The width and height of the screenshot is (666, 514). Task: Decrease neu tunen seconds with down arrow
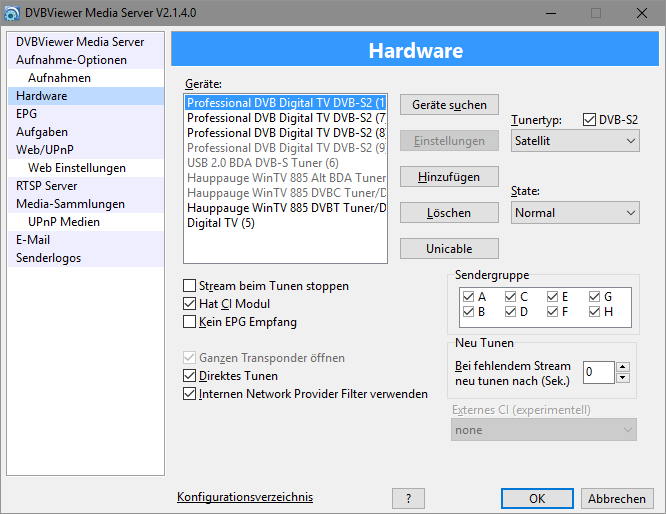[623, 378]
